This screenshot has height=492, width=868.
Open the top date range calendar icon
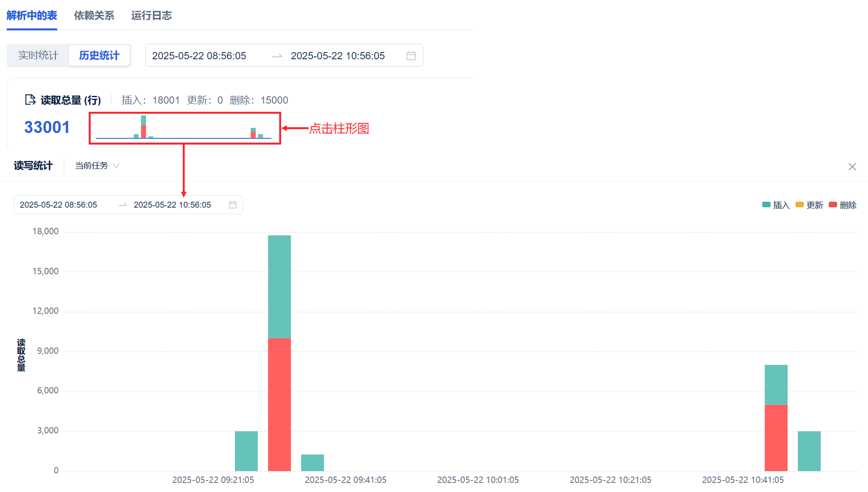(x=411, y=56)
